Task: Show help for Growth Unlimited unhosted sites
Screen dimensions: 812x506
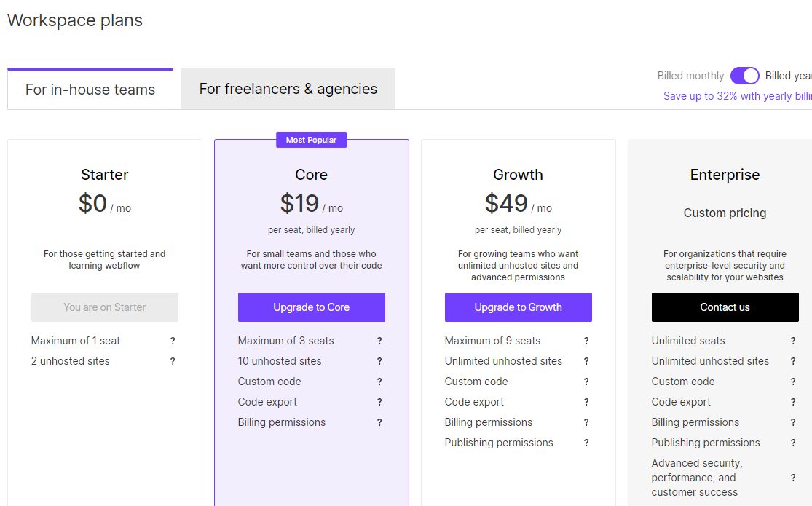Action: pyautogui.click(x=586, y=361)
